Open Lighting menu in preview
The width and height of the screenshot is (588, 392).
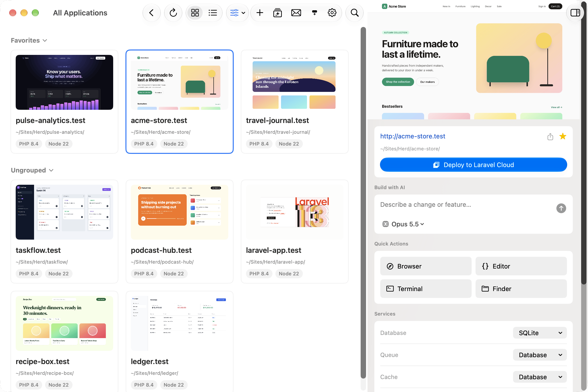(475, 7)
